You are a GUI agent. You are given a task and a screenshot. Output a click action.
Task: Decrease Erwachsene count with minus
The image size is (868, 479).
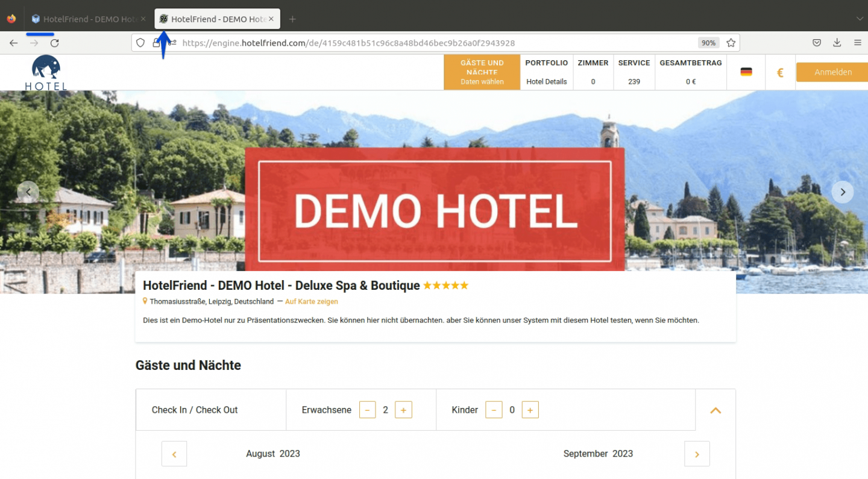tap(368, 410)
